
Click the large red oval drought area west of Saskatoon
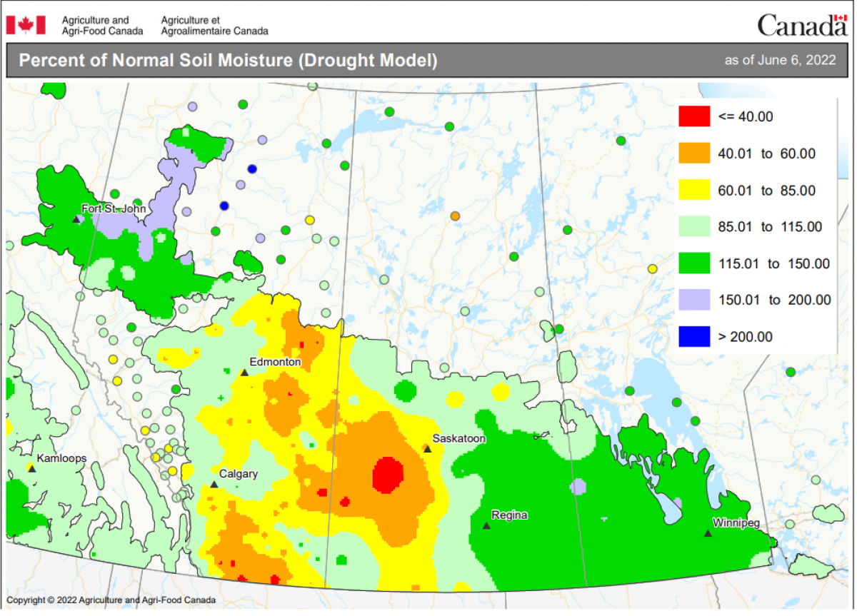pyautogui.click(x=389, y=475)
